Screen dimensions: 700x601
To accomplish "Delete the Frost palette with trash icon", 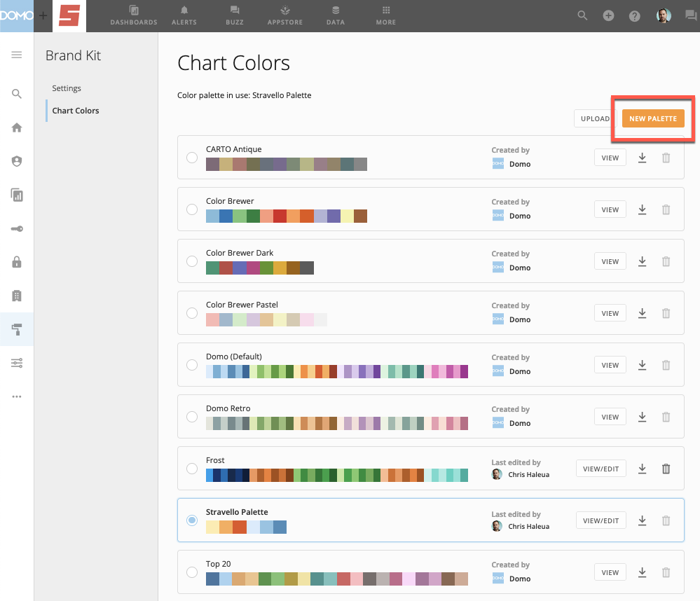I will click(666, 469).
